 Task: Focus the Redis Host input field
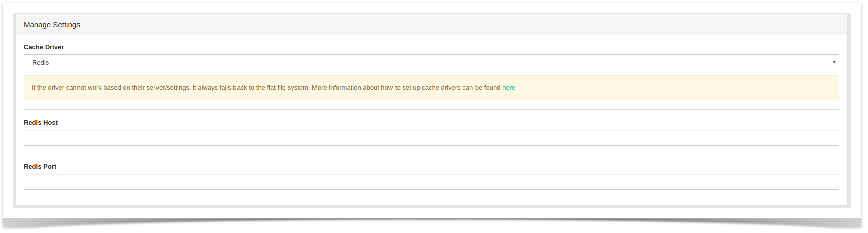point(431,138)
